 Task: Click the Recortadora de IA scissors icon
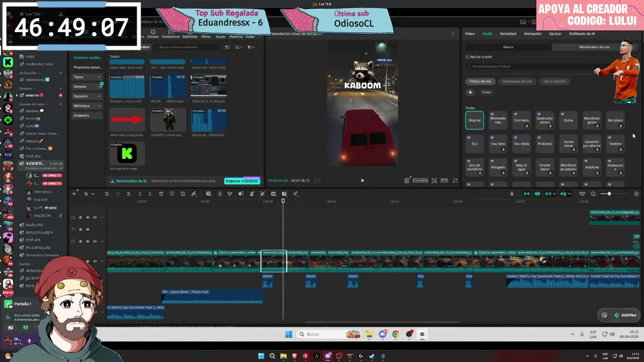pos(112,181)
